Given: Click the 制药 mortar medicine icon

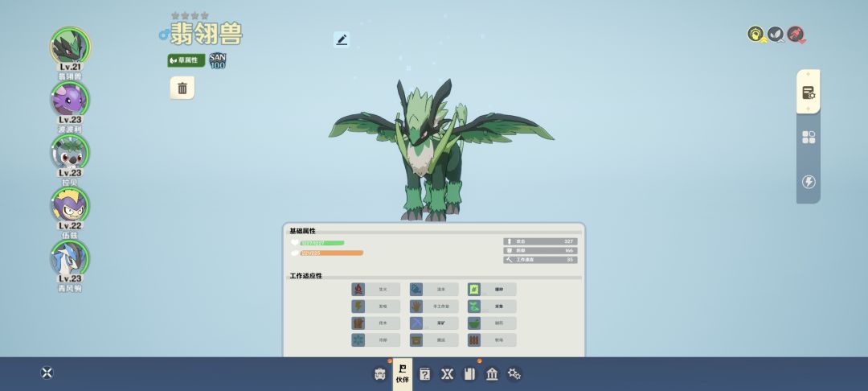Looking at the screenshot, I should 474,323.
